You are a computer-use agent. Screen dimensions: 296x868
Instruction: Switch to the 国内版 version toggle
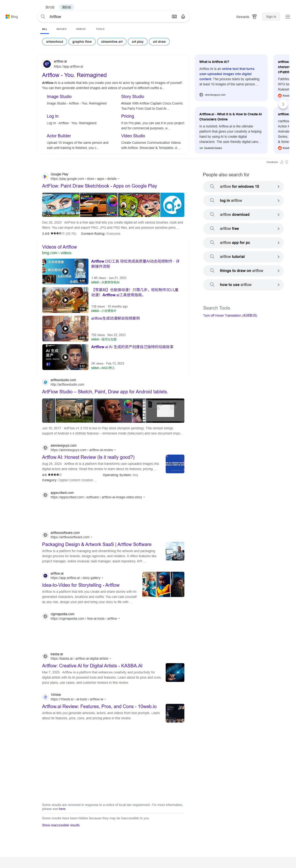(50, 7)
